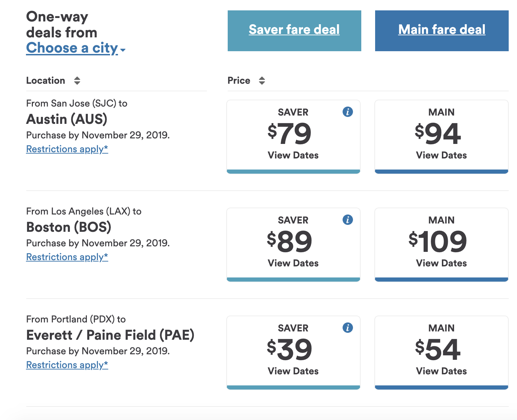This screenshot has width=517, height=420.
Task: Click the Location column header label
Action: [46, 81]
